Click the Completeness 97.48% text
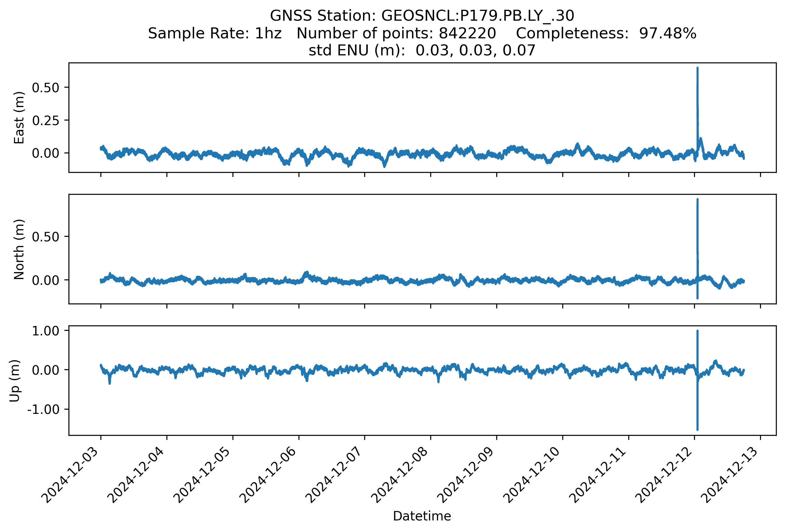The width and height of the screenshot is (785, 532). 606,33
